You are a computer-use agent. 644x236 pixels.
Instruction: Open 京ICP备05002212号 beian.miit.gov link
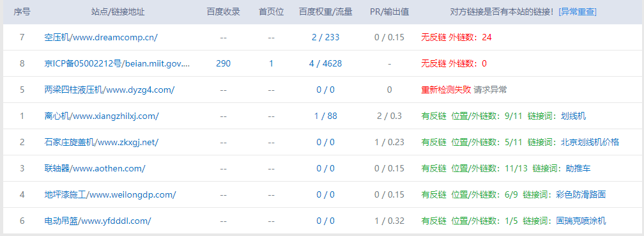tap(117, 64)
